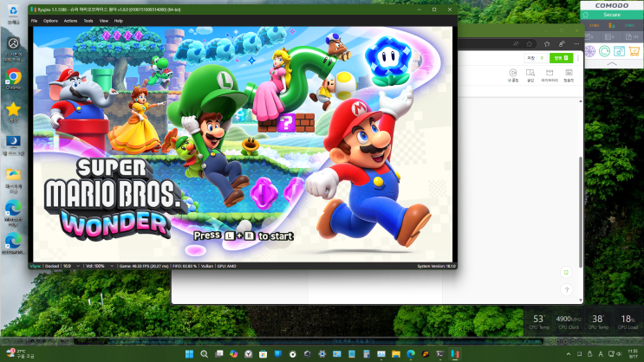Click the My Moments toolbar icon
644x362 pixels.
coord(513,75)
